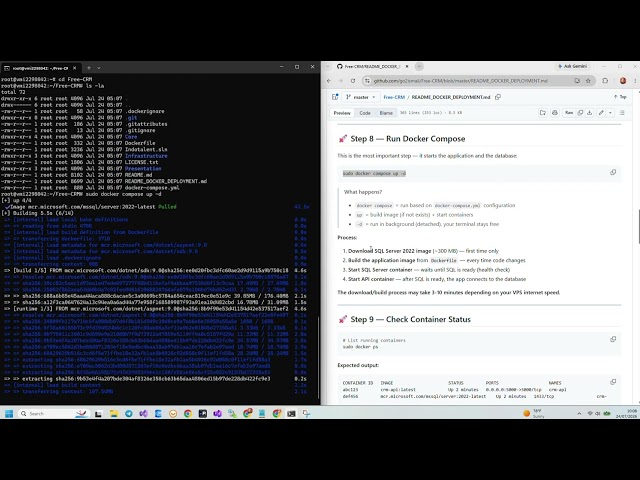Click the browser page vertical scrollbar
640x480 pixels.
tap(638, 227)
